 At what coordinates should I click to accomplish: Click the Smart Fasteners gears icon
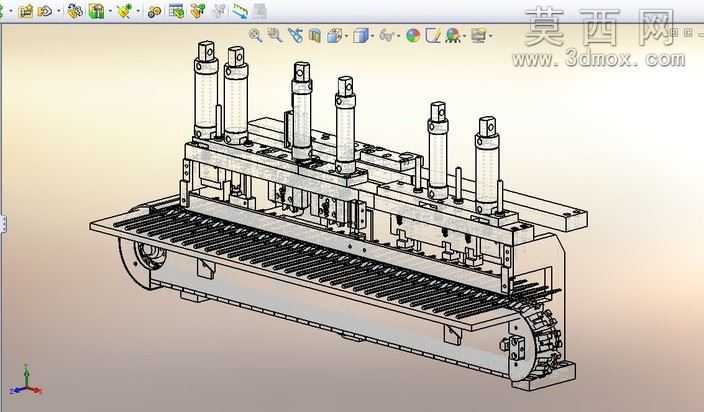pyautogui.click(x=75, y=11)
